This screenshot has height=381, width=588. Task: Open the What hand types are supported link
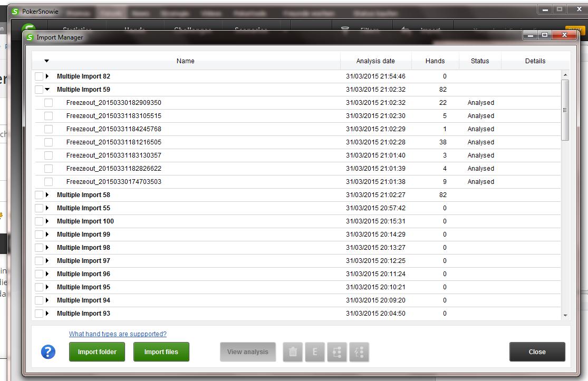(x=118, y=334)
